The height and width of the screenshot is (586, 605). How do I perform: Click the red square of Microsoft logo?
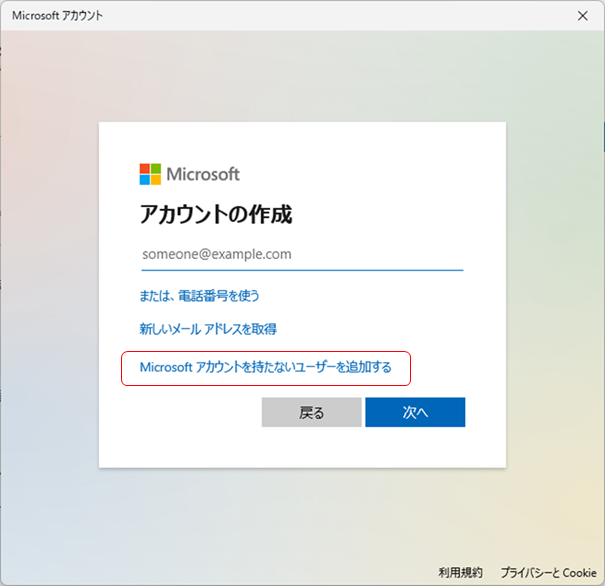pyautogui.click(x=144, y=168)
